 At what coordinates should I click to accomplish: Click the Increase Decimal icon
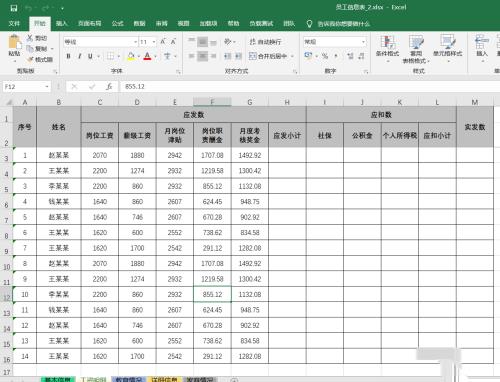click(350, 56)
